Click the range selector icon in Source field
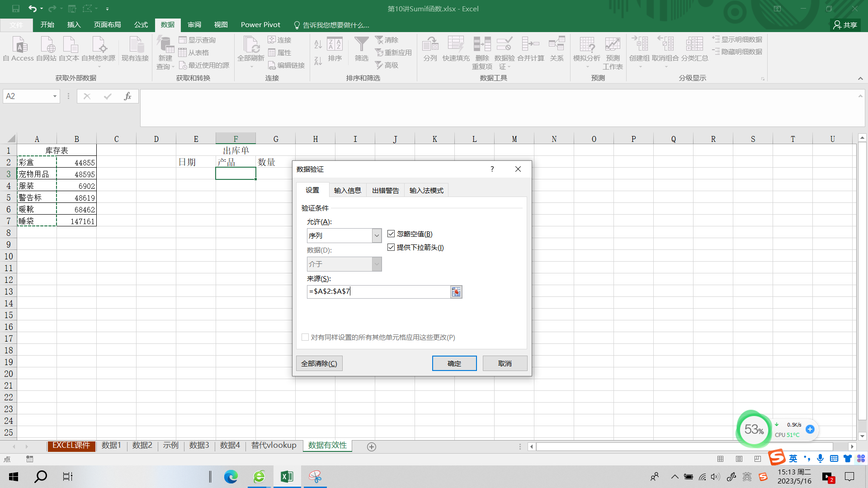 point(456,292)
